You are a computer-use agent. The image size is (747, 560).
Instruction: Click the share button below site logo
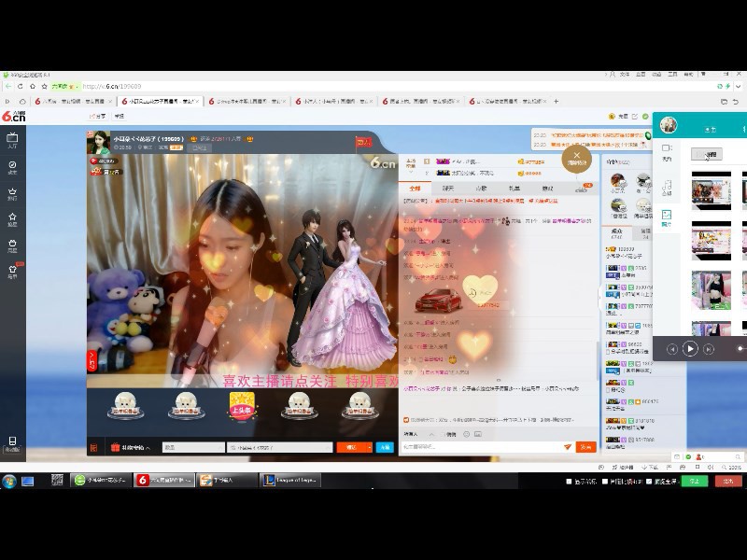tap(98, 116)
